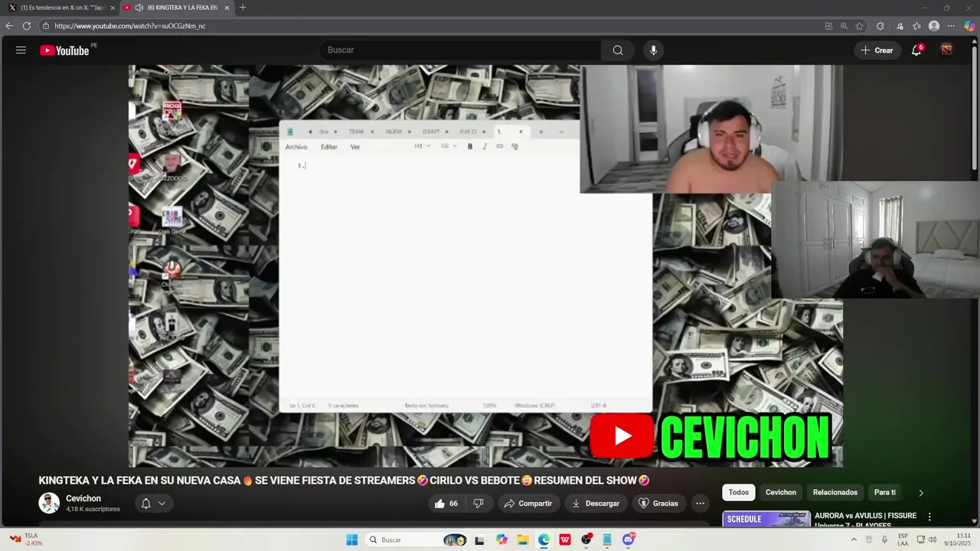Viewport: 980px width, 551px height.
Task: Open browser settings and more menu
Action: (x=952, y=26)
